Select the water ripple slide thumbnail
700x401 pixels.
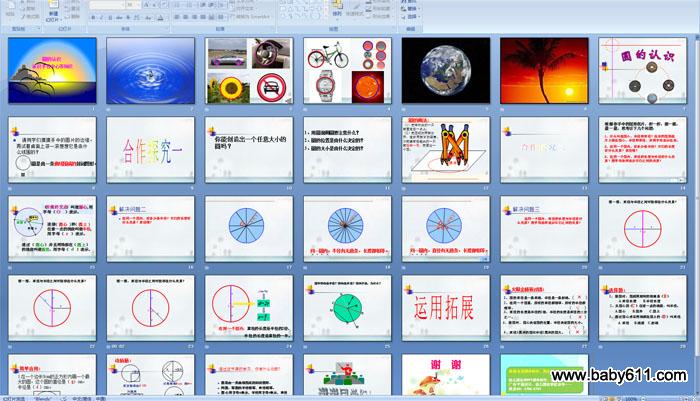pos(150,71)
